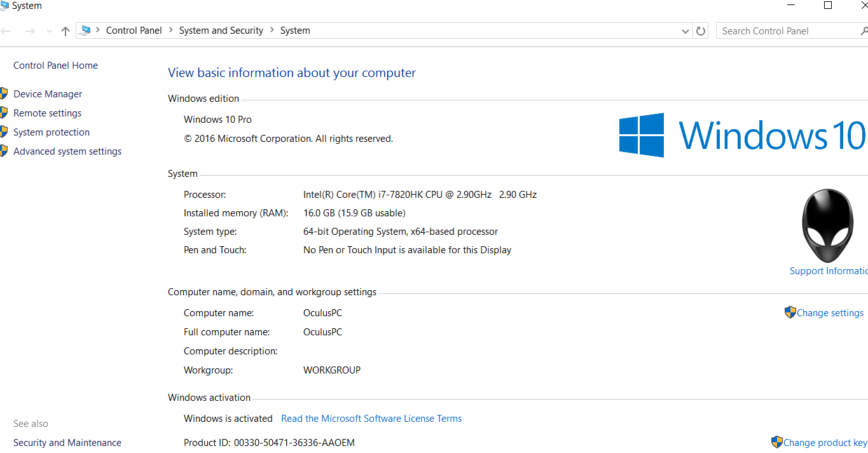Select System breadcrumb item
The image size is (868, 453).
[x=295, y=30]
